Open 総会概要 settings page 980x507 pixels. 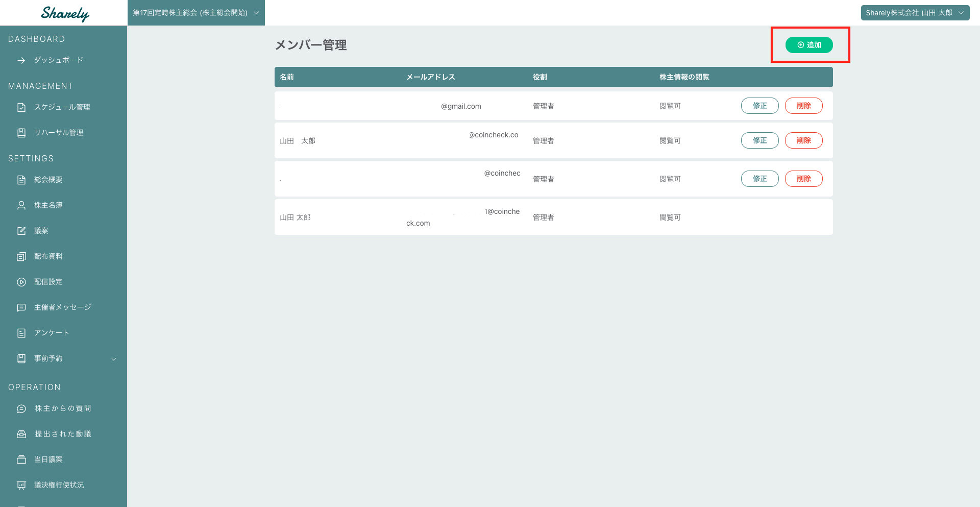pos(48,180)
